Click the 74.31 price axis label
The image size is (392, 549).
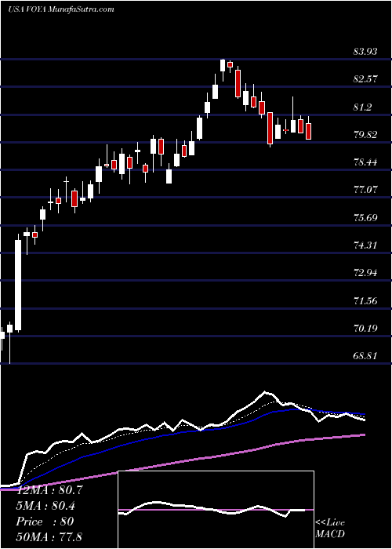[365, 245]
